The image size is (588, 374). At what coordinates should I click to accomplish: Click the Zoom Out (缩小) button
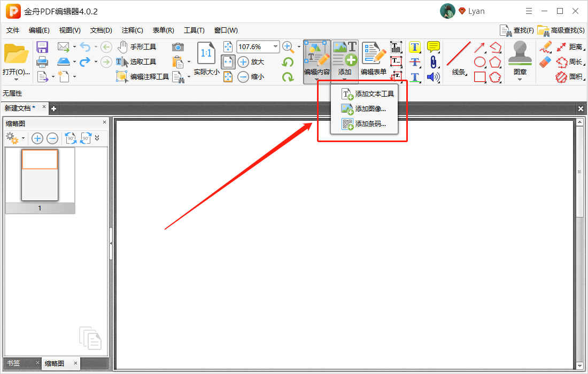pos(251,77)
